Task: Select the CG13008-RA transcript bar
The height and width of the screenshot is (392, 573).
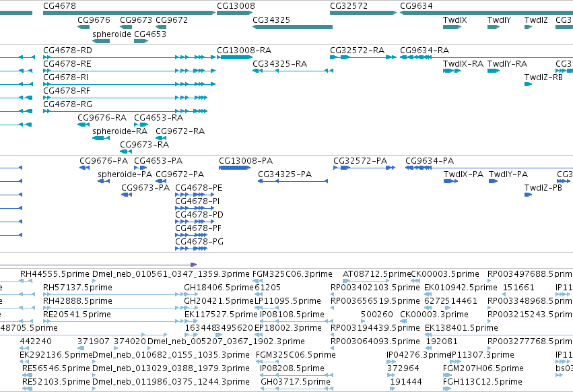Action: pos(235,57)
